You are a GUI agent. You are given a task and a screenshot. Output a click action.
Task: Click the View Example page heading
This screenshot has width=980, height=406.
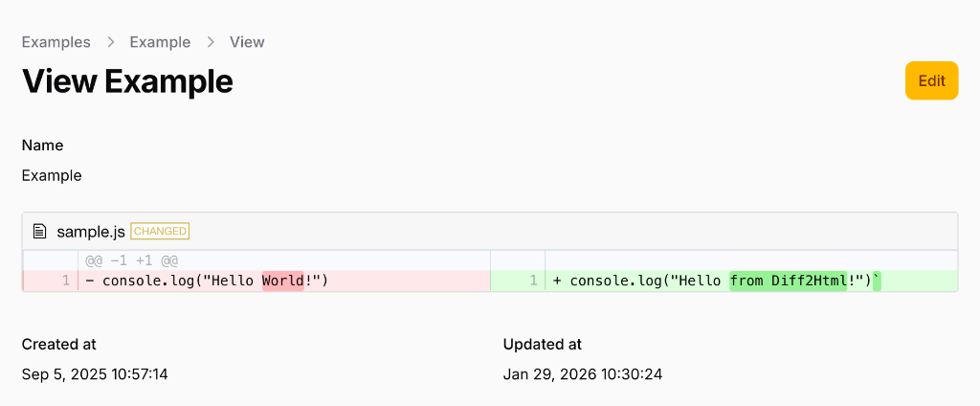tap(127, 81)
